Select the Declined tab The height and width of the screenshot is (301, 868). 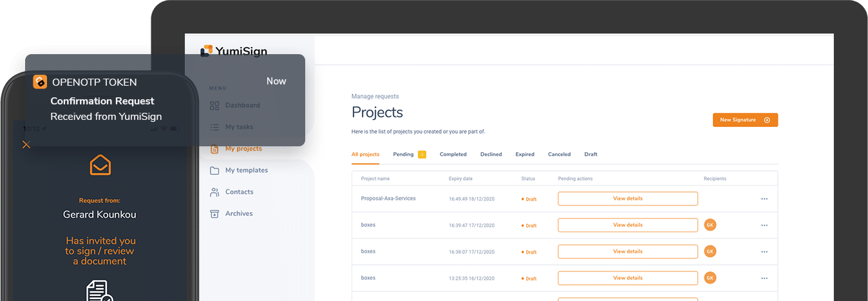tap(491, 155)
